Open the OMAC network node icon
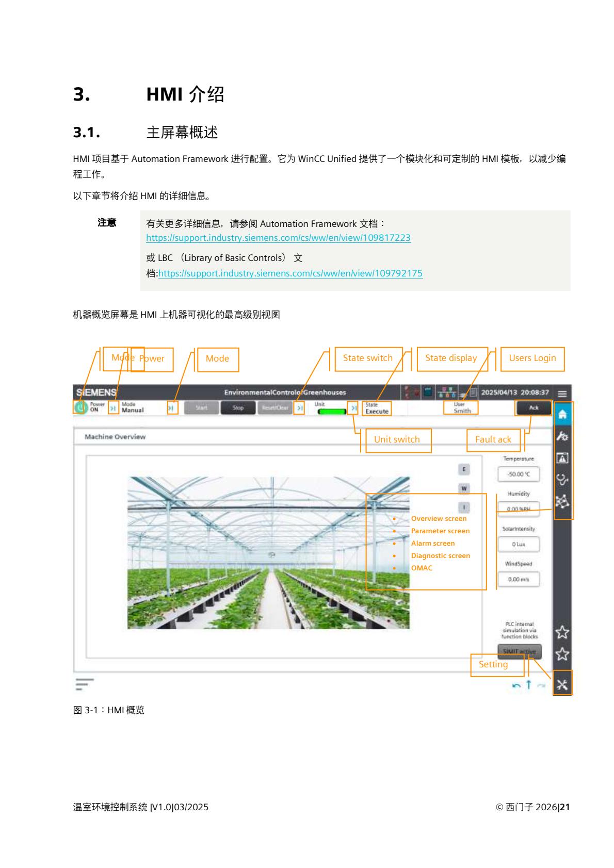Screen dimensions: 614x868 (562, 501)
